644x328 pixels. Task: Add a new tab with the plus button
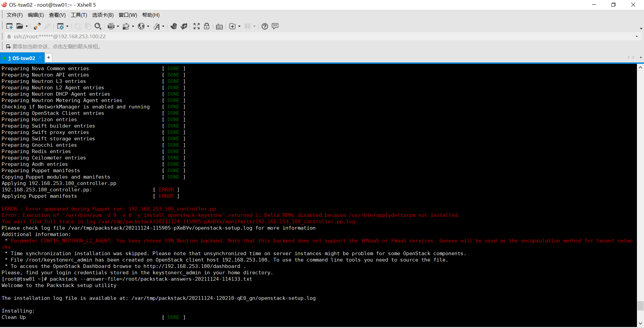49,58
